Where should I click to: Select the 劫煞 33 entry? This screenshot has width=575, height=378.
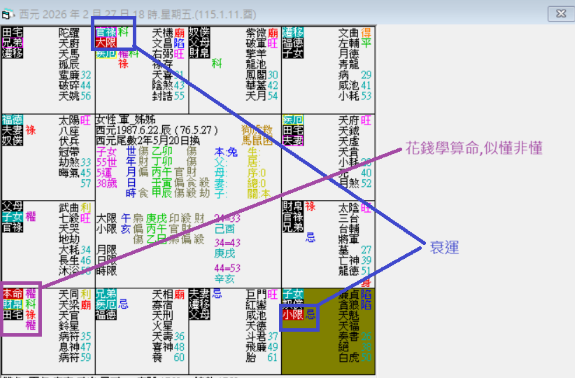pos(75,162)
